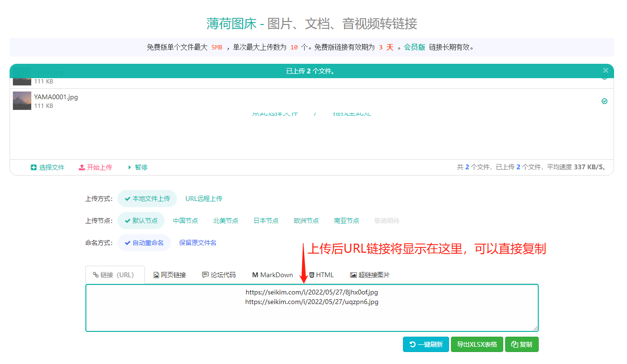
Task: Select 南亚节点 upload node
Action: [346, 221]
